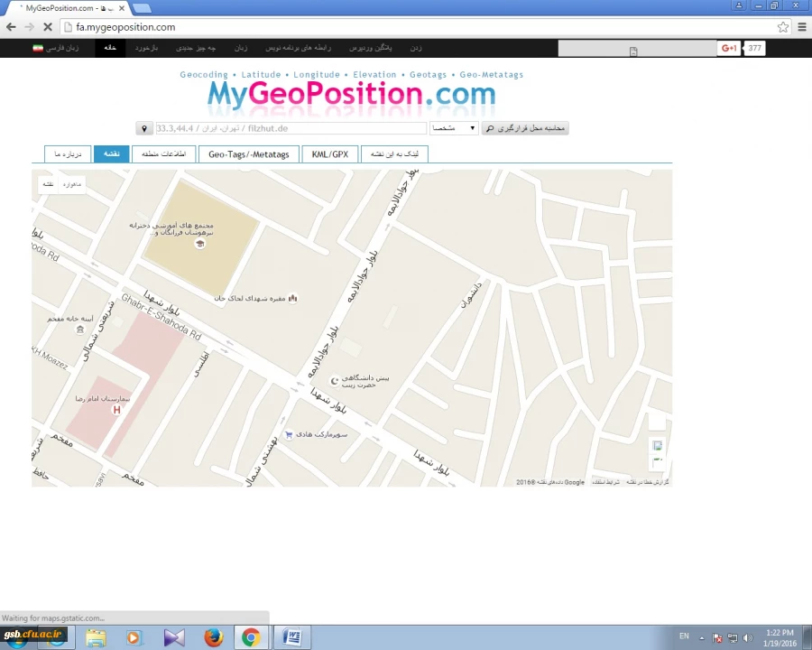Stop page loading with the X button
Screen dimensions: 812x650
(x=47, y=27)
